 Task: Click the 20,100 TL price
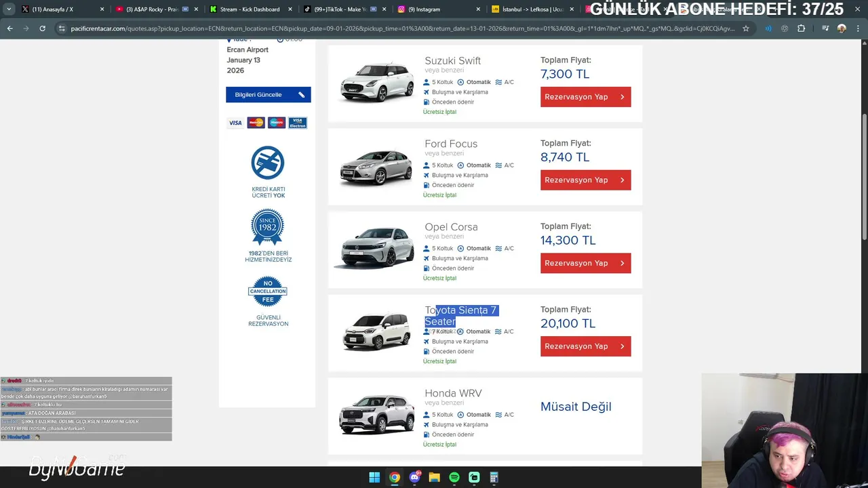(568, 323)
